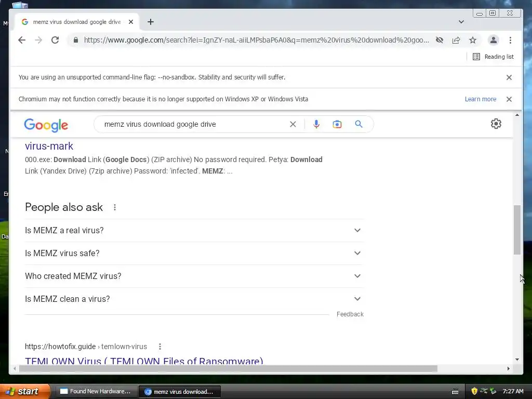Run the search with the magnifier icon
The height and width of the screenshot is (399, 532).
coord(358,124)
